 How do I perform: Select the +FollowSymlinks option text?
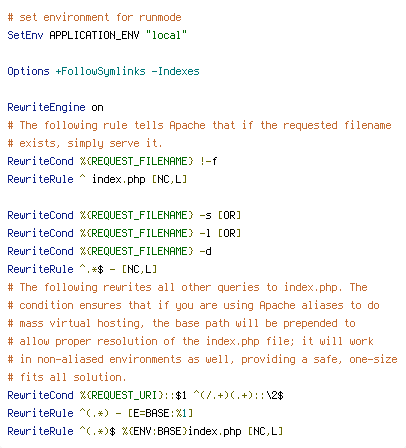tap(100, 71)
